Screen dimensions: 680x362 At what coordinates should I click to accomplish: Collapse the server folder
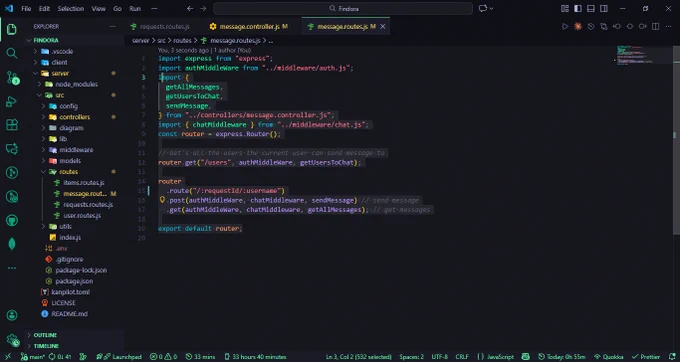pos(36,73)
